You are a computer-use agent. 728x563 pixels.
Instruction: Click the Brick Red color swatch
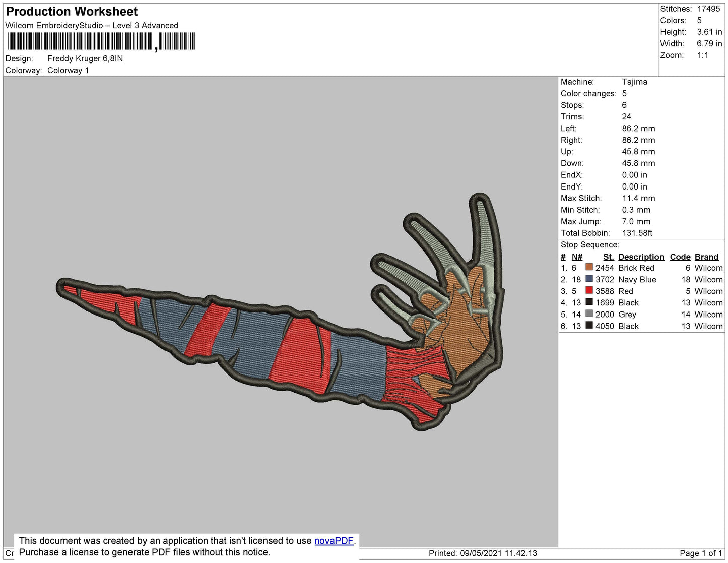(589, 267)
